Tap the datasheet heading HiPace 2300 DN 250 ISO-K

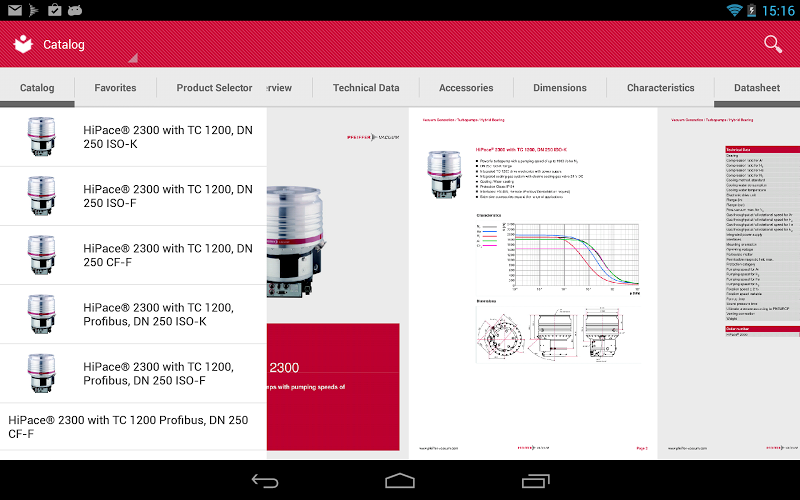tap(521, 149)
